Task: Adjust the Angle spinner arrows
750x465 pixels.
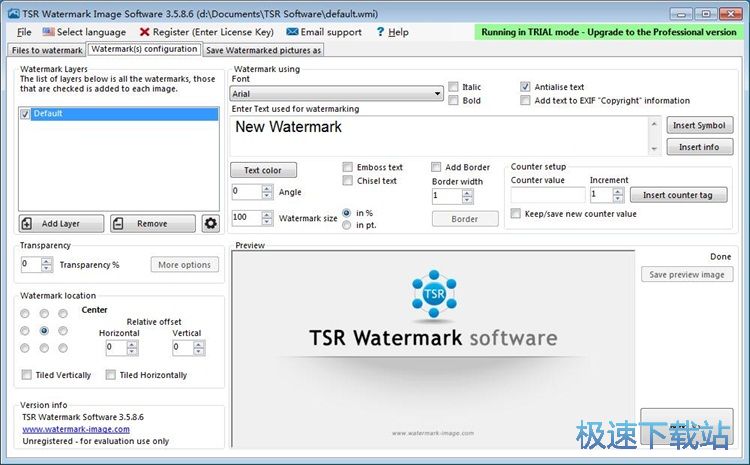Action: (267, 192)
